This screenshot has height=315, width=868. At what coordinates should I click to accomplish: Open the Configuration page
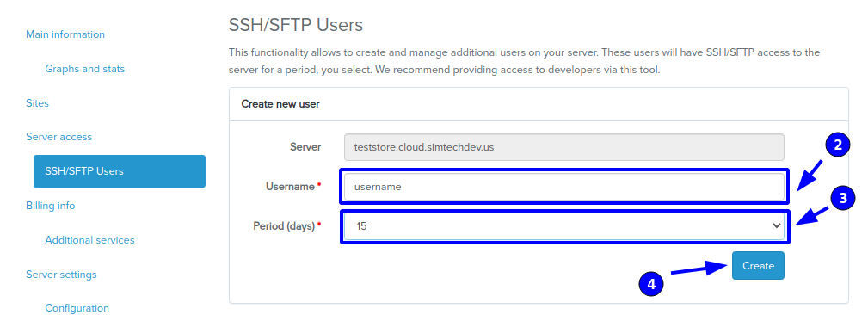pos(77,308)
